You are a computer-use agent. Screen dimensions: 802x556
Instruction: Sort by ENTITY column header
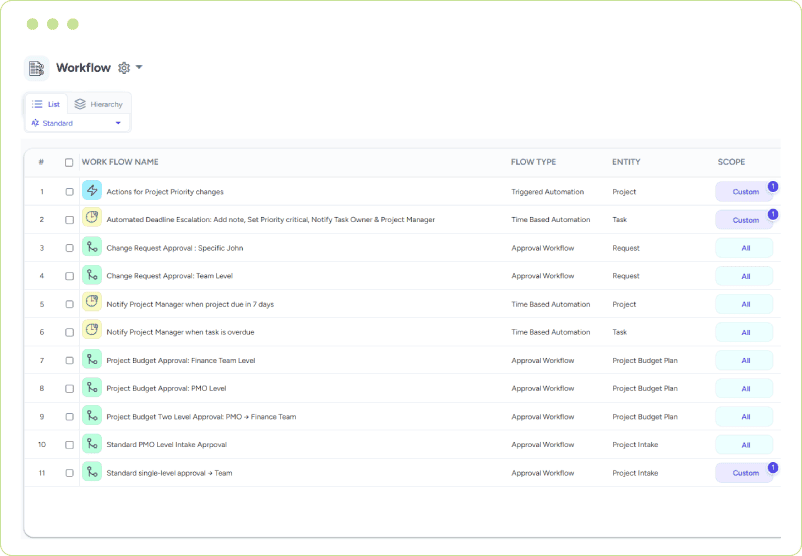click(x=626, y=162)
